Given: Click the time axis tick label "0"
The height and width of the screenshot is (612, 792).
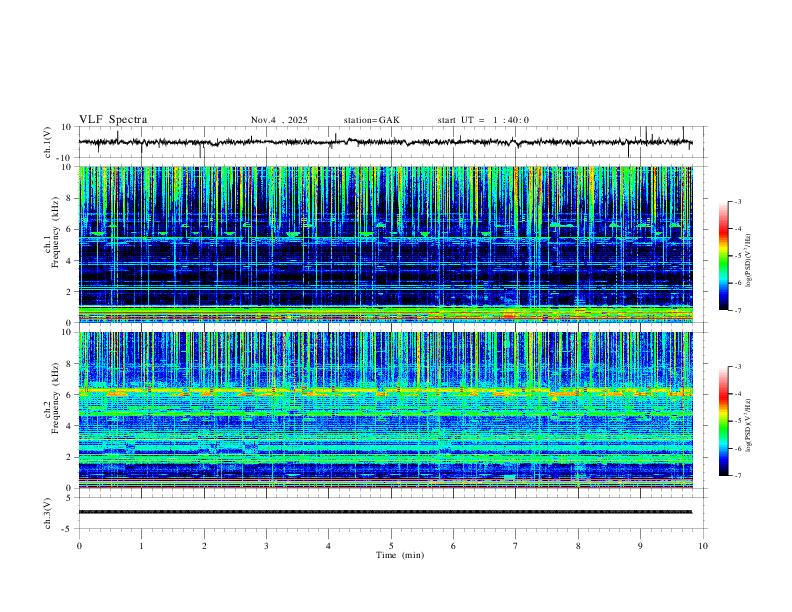Looking at the screenshot, I should click(79, 546).
